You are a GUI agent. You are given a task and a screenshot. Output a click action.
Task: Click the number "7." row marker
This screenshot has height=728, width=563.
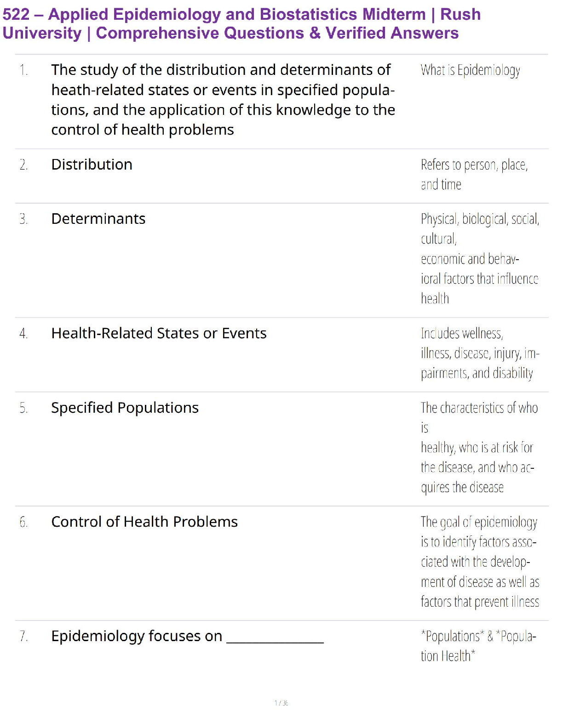(x=23, y=637)
